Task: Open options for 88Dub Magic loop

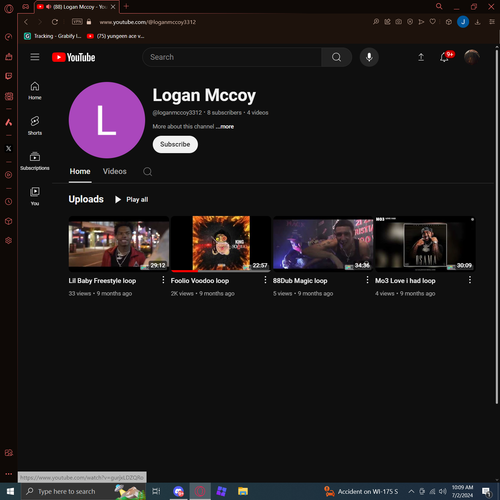Action: 367,280
